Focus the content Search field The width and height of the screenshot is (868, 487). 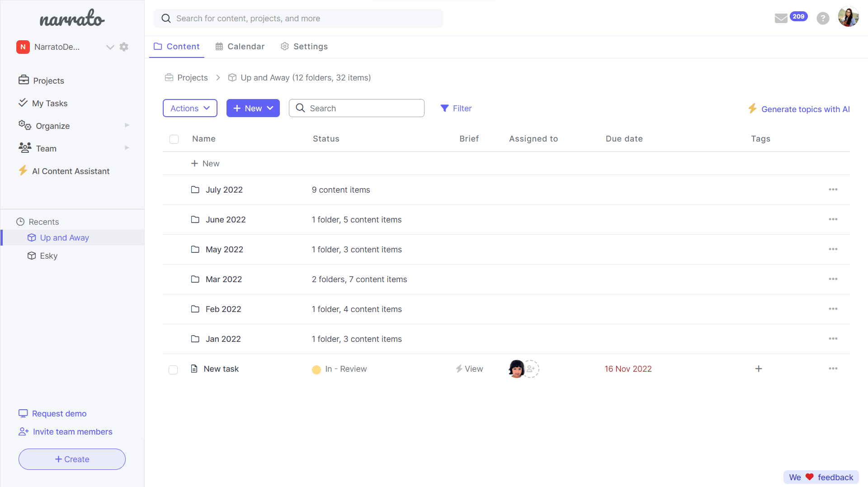pyautogui.click(x=357, y=108)
